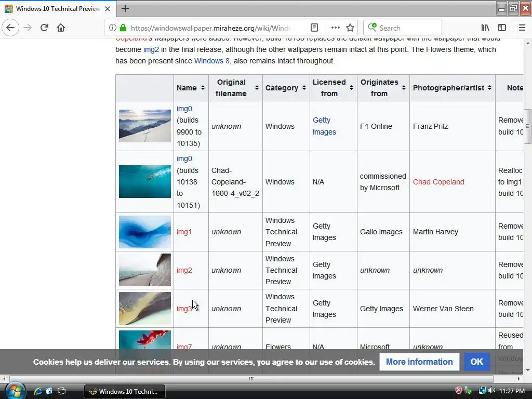Open the underwater swimmer wallpaper thumbnail

(x=145, y=181)
